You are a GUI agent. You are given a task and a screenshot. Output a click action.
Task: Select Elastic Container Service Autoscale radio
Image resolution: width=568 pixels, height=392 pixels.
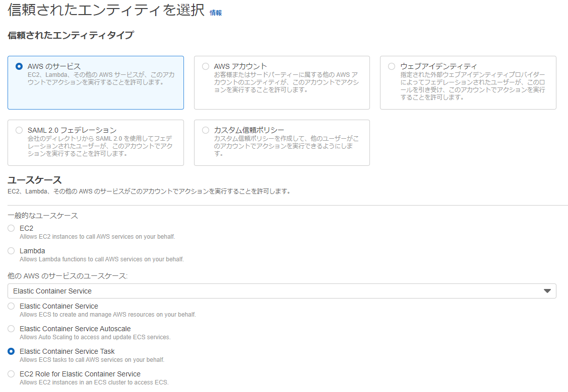(11, 329)
